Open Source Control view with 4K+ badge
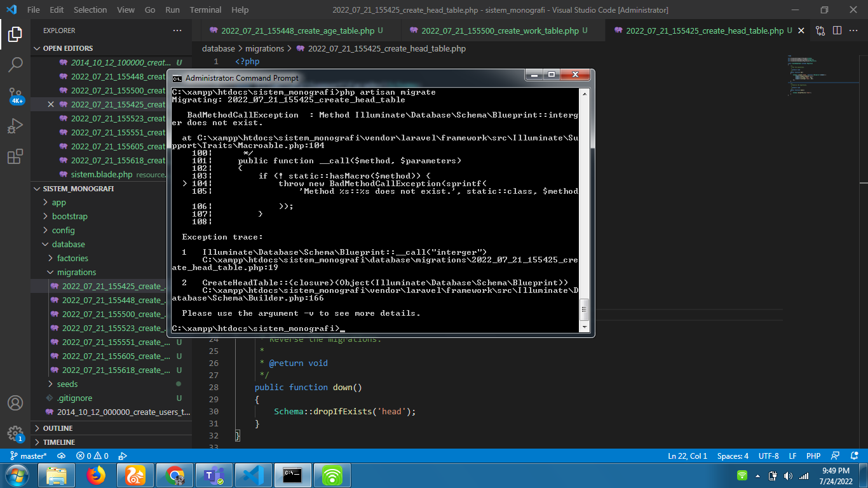The image size is (868, 488). [15, 95]
